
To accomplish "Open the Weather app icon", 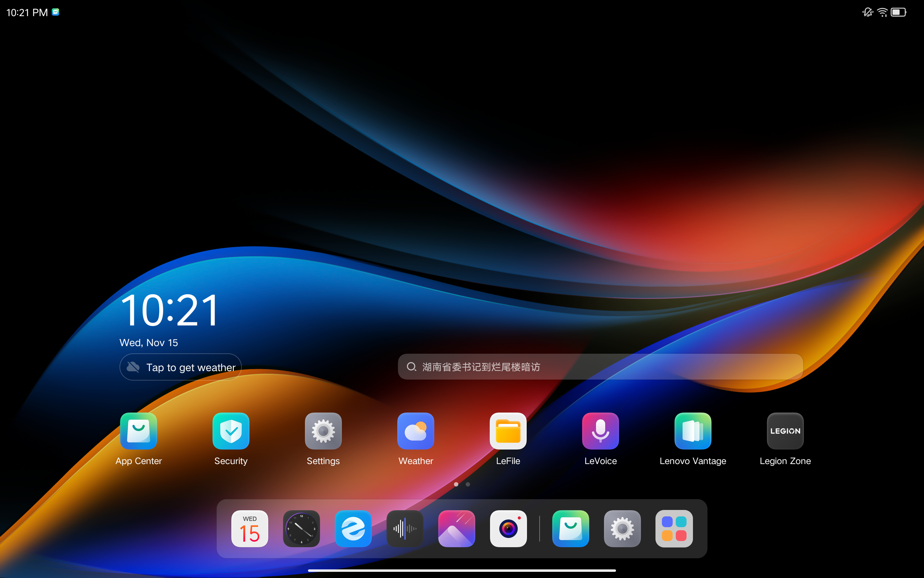I will coord(415,431).
